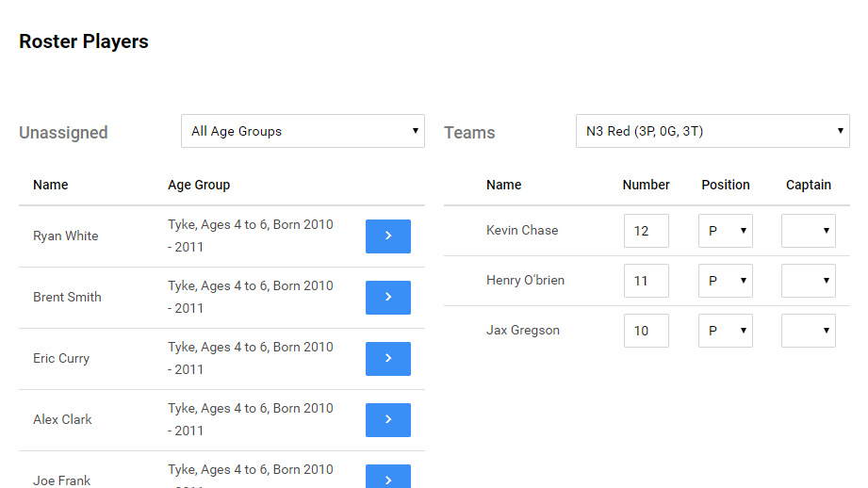Assign Eric Curry using the arrow button

tap(387, 359)
